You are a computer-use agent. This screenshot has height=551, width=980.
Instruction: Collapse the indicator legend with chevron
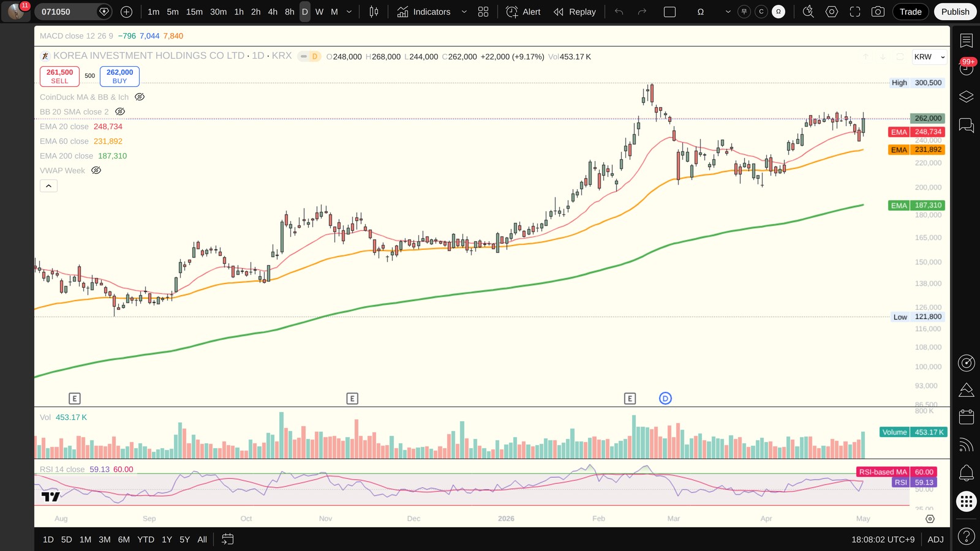tap(48, 186)
